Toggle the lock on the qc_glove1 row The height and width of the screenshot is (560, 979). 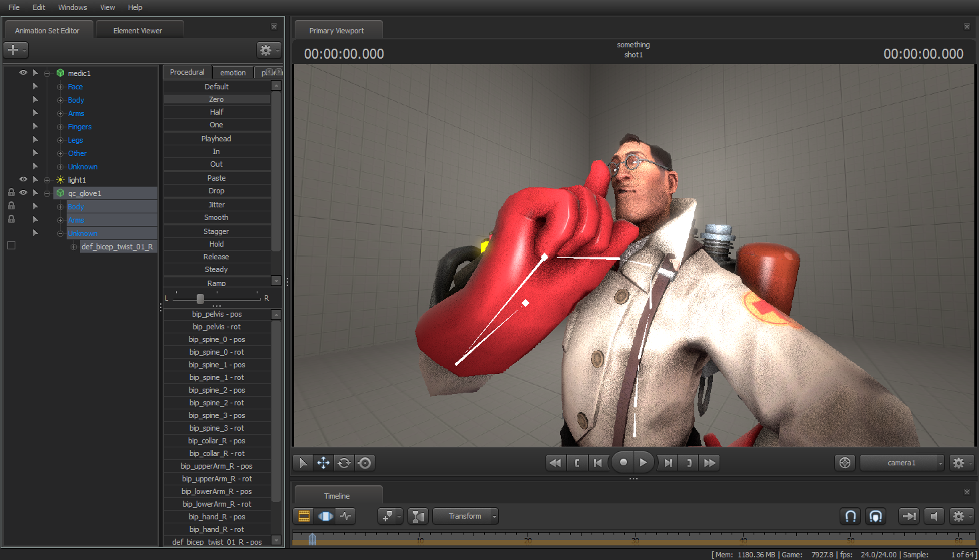(x=11, y=193)
